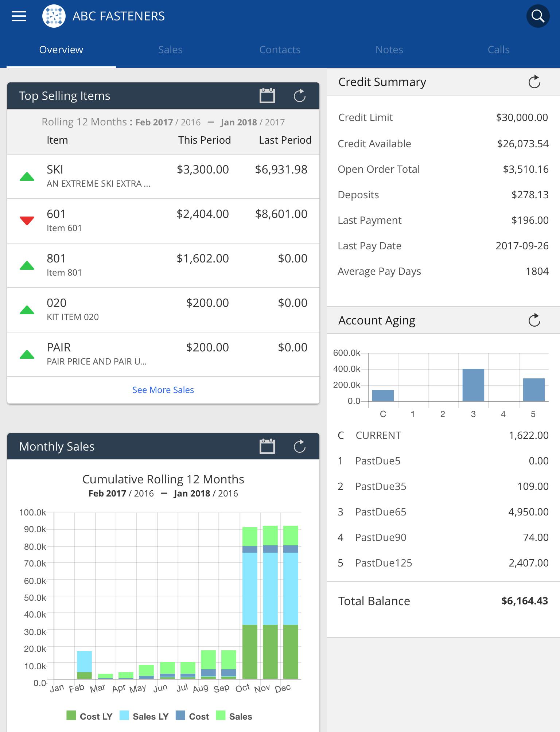Select the Calls tab

[498, 50]
